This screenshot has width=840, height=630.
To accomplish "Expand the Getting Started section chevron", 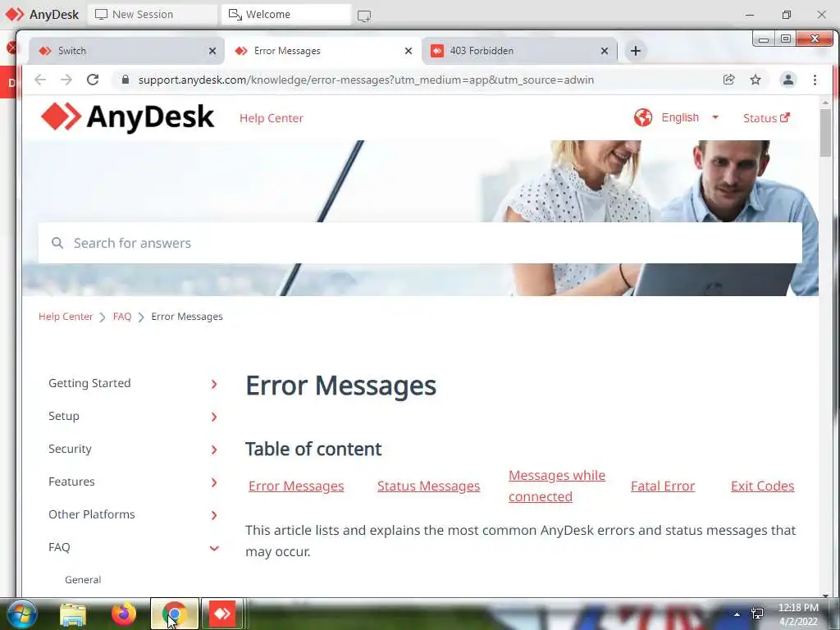I will (214, 384).
